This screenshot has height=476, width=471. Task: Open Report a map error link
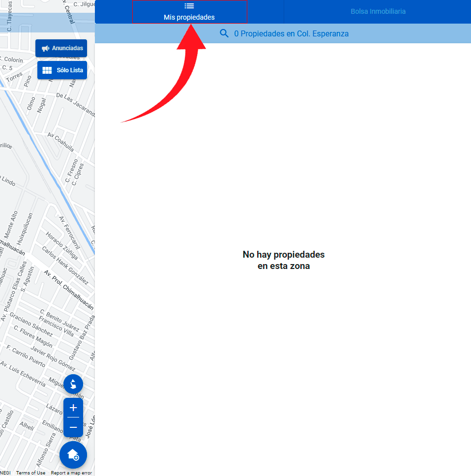(x=71, y=473)
